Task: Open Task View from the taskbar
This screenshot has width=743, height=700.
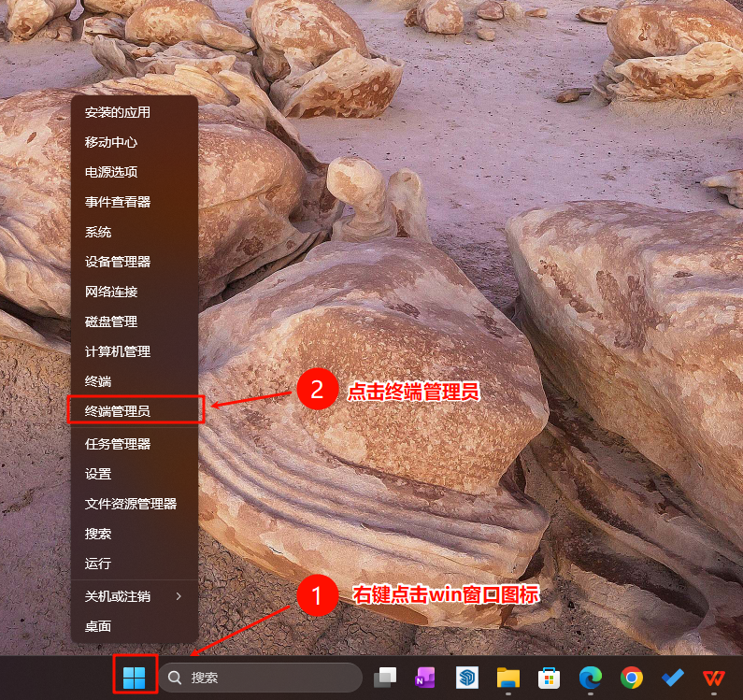Action: point(386,678)
